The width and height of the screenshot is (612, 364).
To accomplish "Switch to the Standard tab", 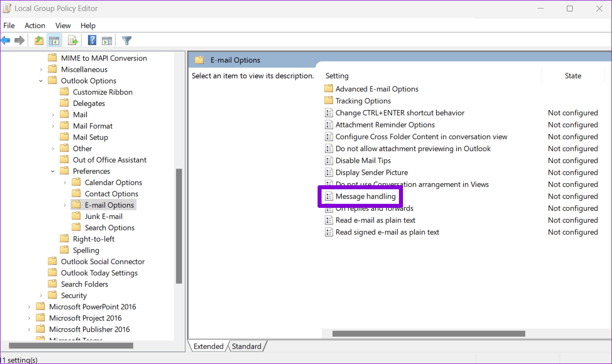I will pyautogui.click(x=247, y=346).
